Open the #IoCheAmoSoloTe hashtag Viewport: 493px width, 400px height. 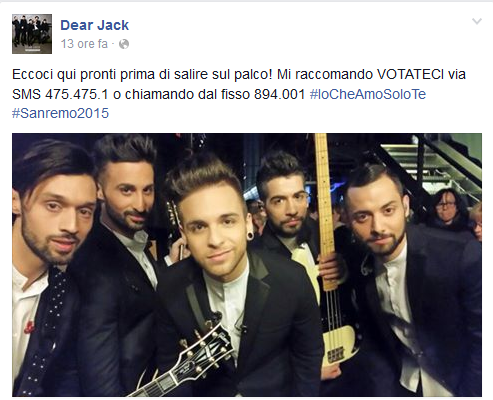point(368,94)
